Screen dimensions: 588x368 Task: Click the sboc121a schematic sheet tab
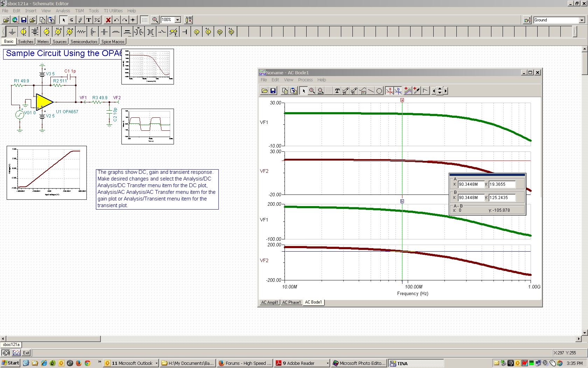coord(11,345)
